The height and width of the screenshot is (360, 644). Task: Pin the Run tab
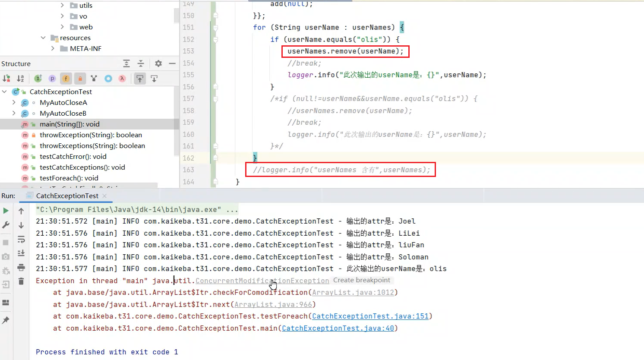pos(6,320)
